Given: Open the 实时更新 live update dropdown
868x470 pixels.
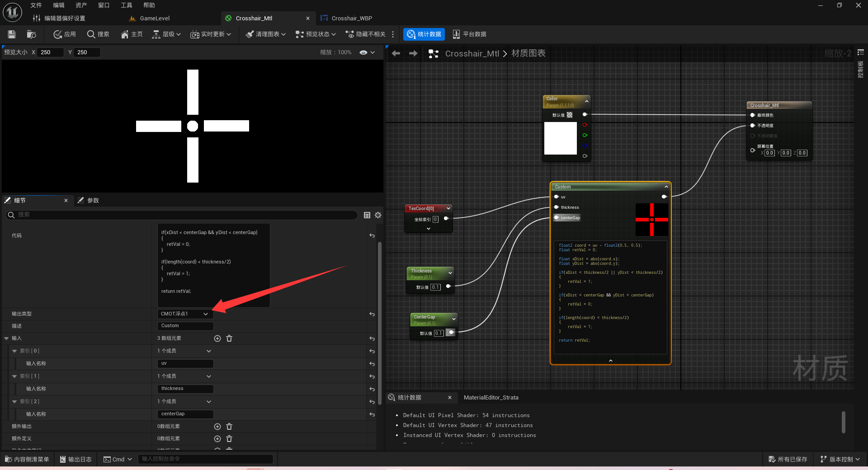Looking at the screenshot, I should [211, 34].
